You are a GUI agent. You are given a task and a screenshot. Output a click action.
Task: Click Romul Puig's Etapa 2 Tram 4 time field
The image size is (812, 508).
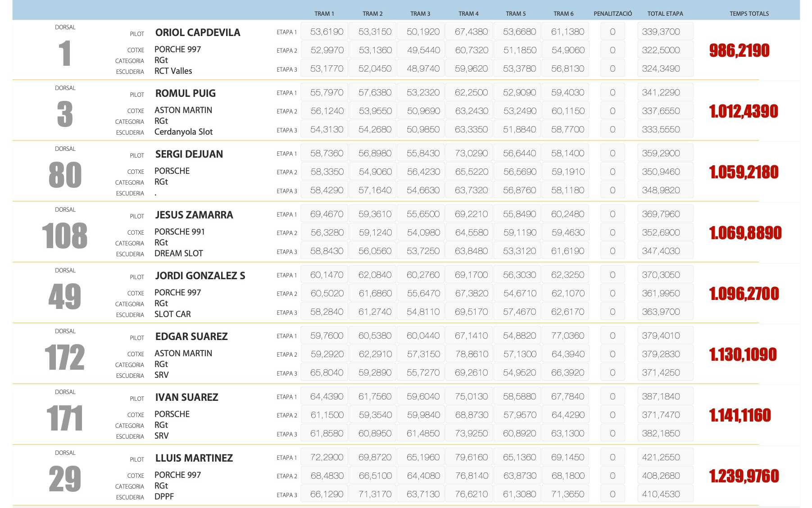coord(471,111)
